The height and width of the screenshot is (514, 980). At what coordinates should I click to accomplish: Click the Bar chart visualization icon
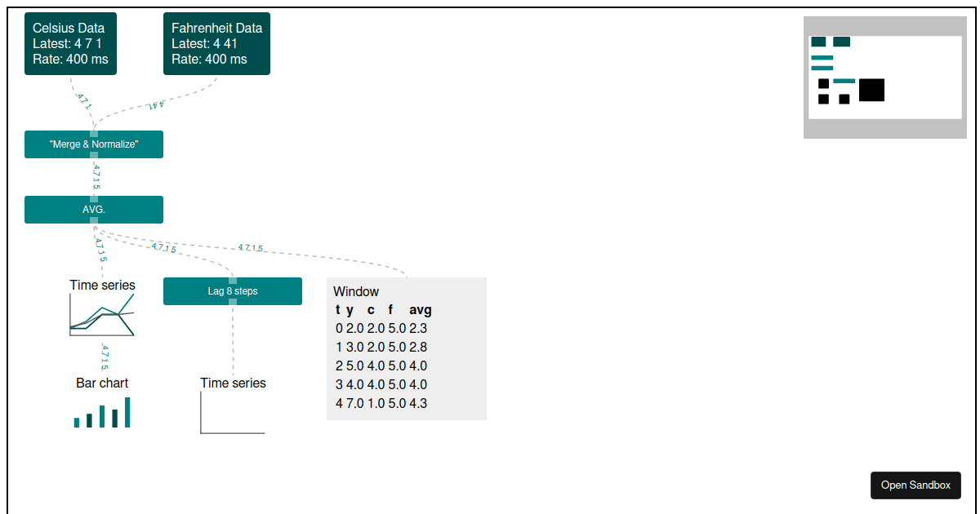click(x=101, y=412)
